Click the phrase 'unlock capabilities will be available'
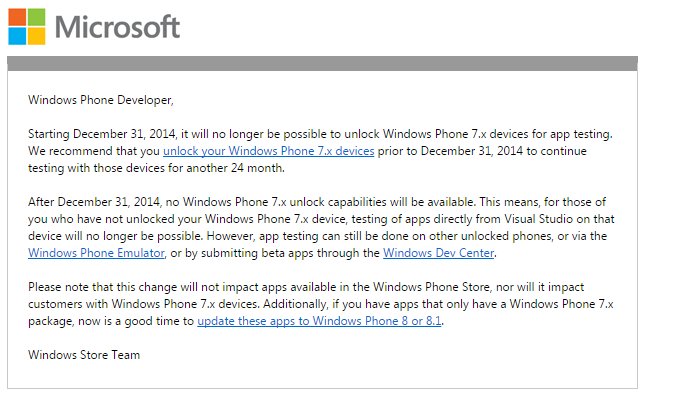 [382, 202]
